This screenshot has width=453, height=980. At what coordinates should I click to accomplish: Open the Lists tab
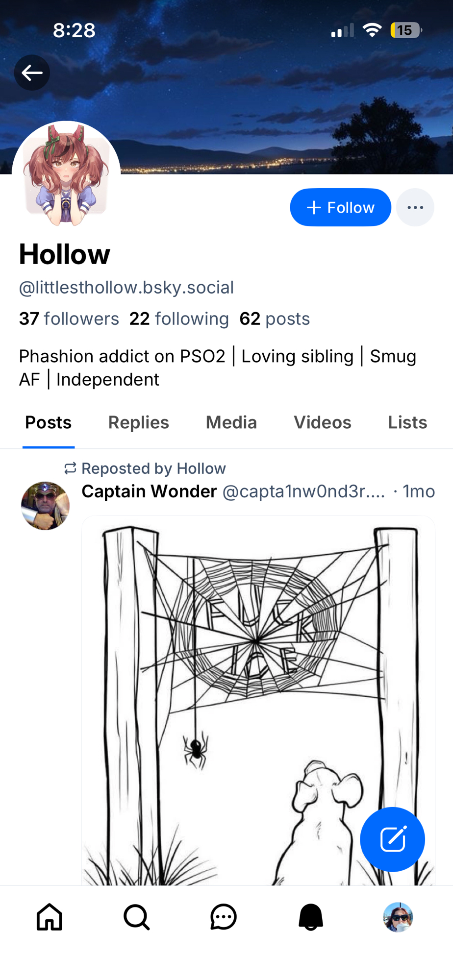407,422
